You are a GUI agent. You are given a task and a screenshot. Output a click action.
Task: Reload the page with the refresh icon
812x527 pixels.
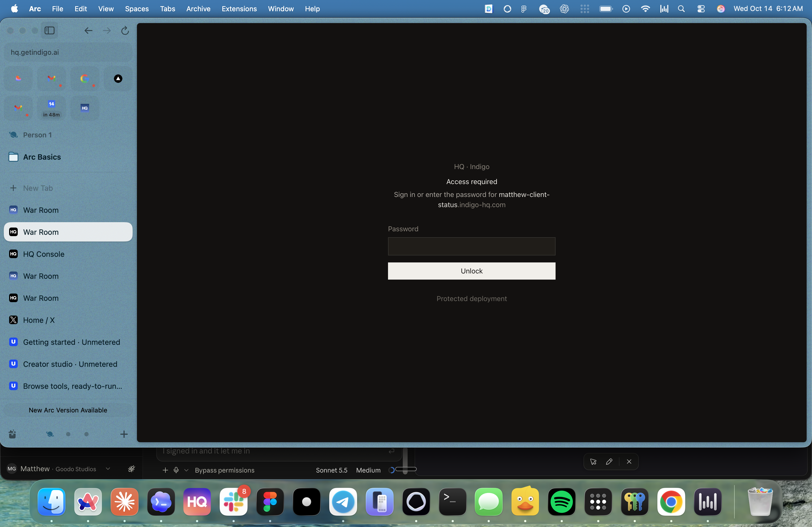click(125, 31)
